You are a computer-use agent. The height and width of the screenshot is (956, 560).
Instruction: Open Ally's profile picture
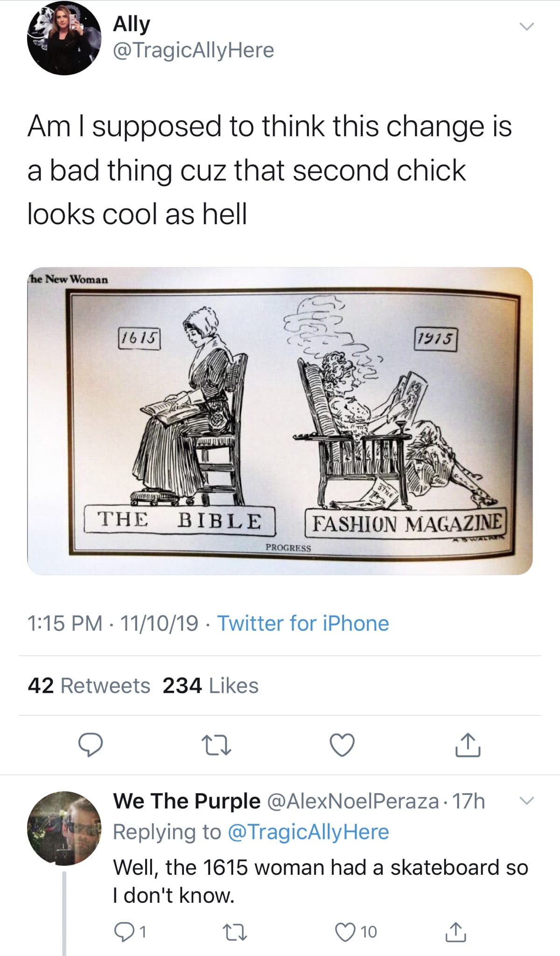(x=64, y=38)
